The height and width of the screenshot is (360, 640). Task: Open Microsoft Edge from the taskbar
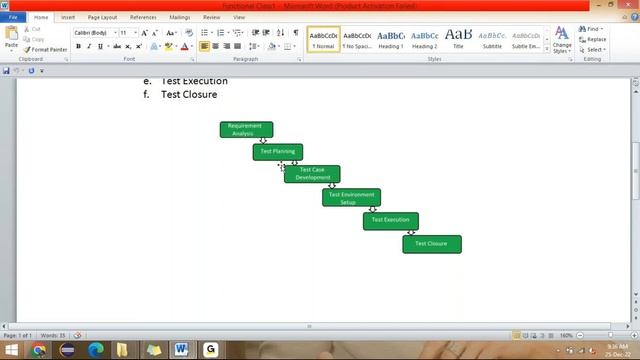coord(96,350)
